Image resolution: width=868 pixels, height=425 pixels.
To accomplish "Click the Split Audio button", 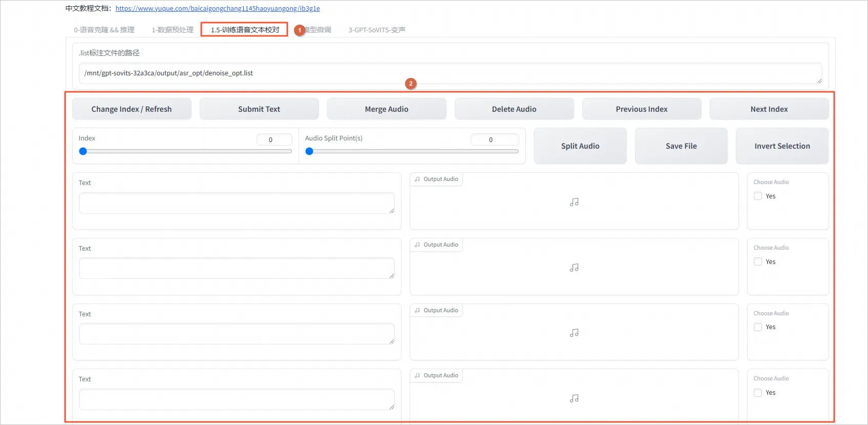I will coord(580,146).
